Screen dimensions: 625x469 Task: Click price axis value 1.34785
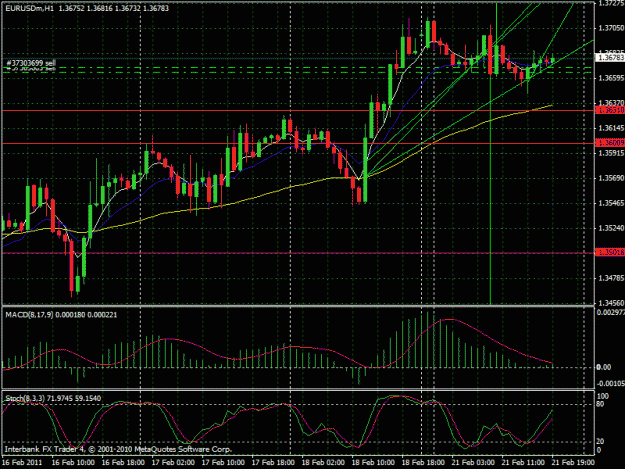point(611,278)
